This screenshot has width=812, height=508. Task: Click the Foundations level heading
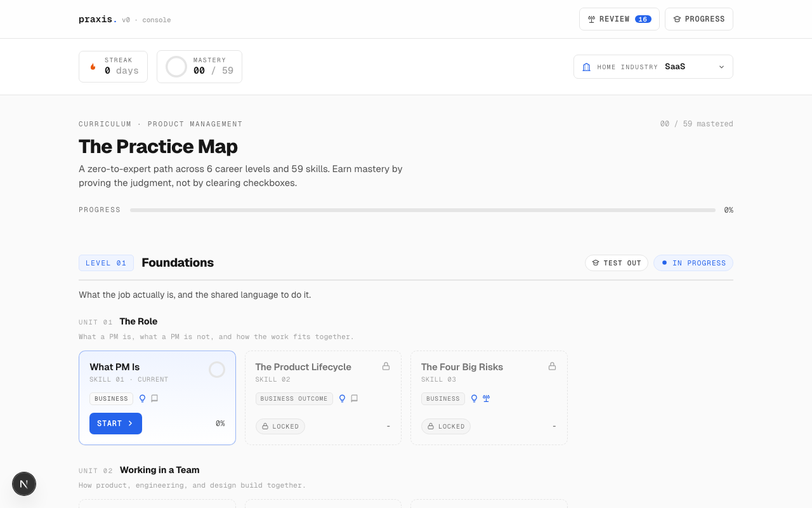coord(178,263)
